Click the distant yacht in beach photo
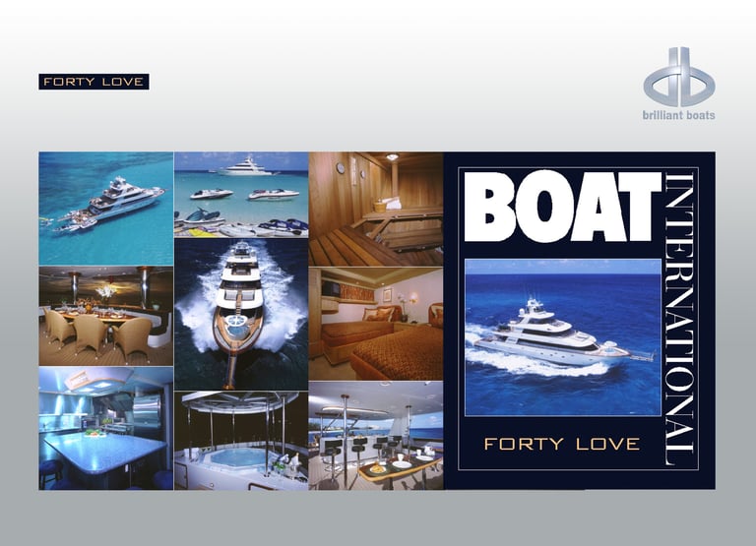756x546 pixels. coord(245,167)
